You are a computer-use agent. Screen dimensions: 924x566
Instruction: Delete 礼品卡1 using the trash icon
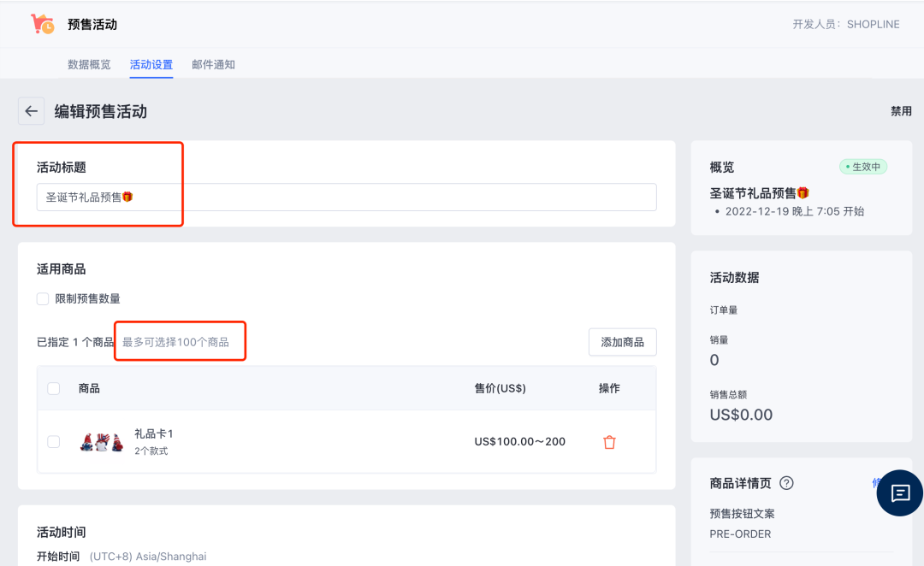click(x=609, y=441)
